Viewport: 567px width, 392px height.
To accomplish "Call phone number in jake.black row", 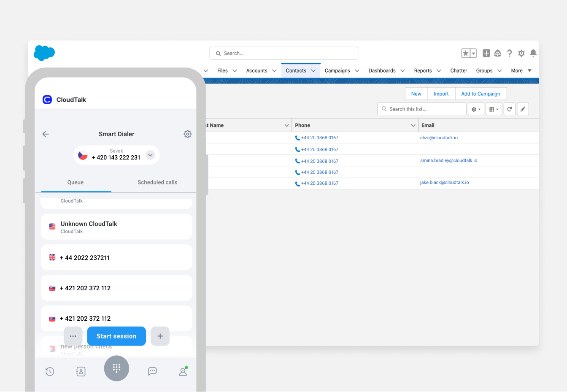I will [x=317, y=183].
